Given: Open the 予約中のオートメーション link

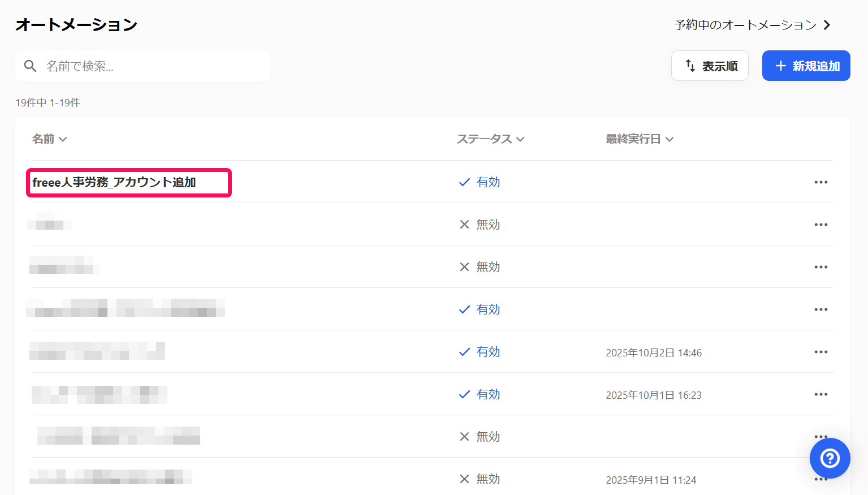Looking at the screenshot, I should tap(753, 25).
